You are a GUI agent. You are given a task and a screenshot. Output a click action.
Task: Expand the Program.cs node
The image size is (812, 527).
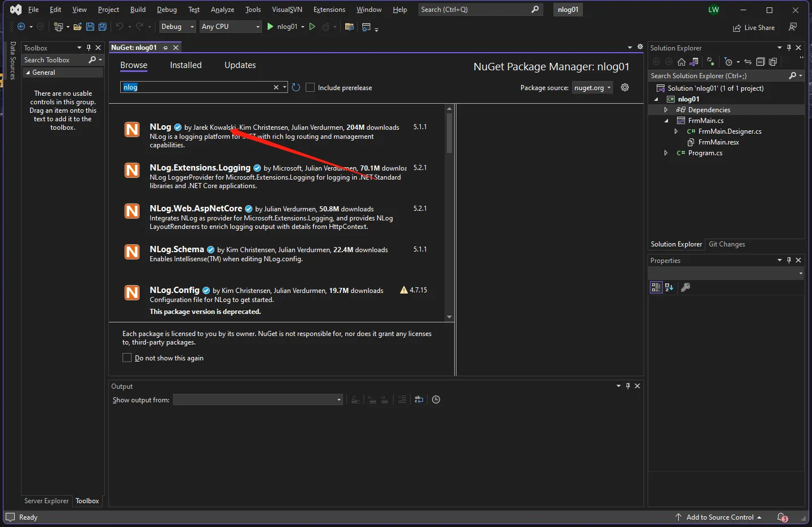pos(666,153)
